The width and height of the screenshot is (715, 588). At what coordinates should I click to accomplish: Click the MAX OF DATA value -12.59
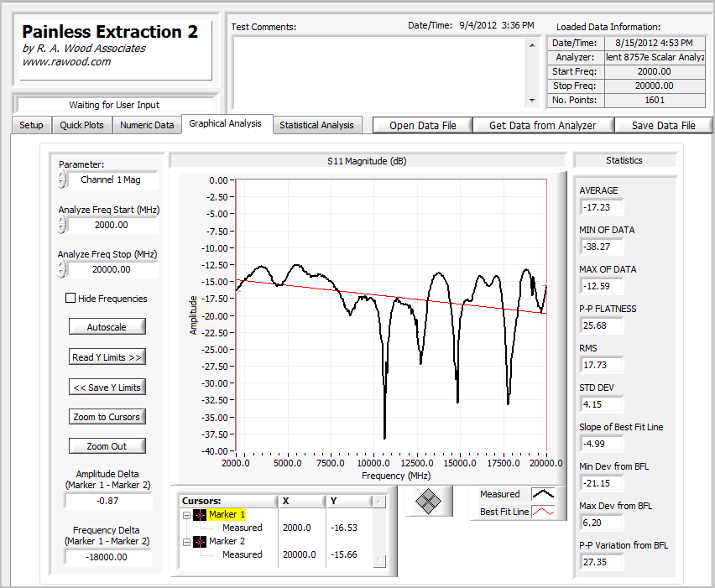pos(602,286)
